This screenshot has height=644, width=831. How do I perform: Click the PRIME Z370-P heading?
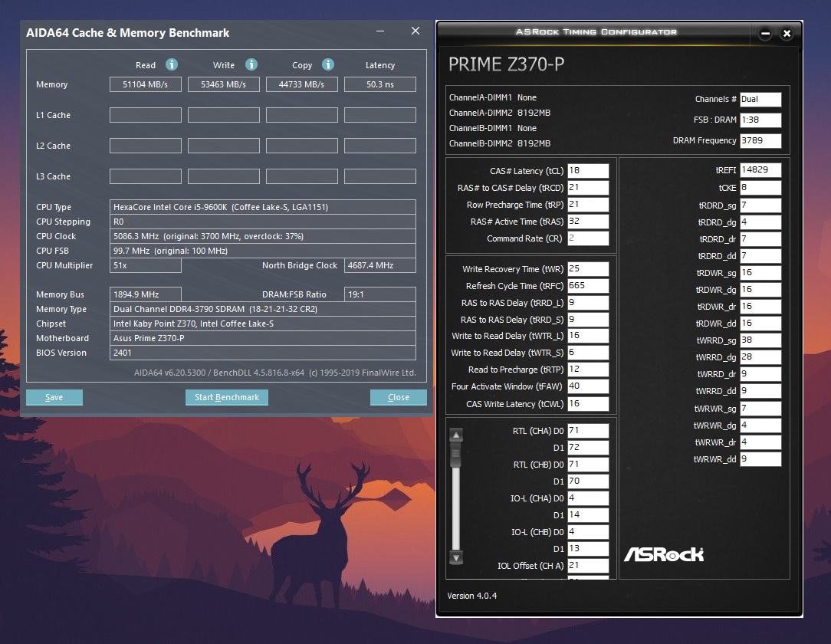coord(506,64)
